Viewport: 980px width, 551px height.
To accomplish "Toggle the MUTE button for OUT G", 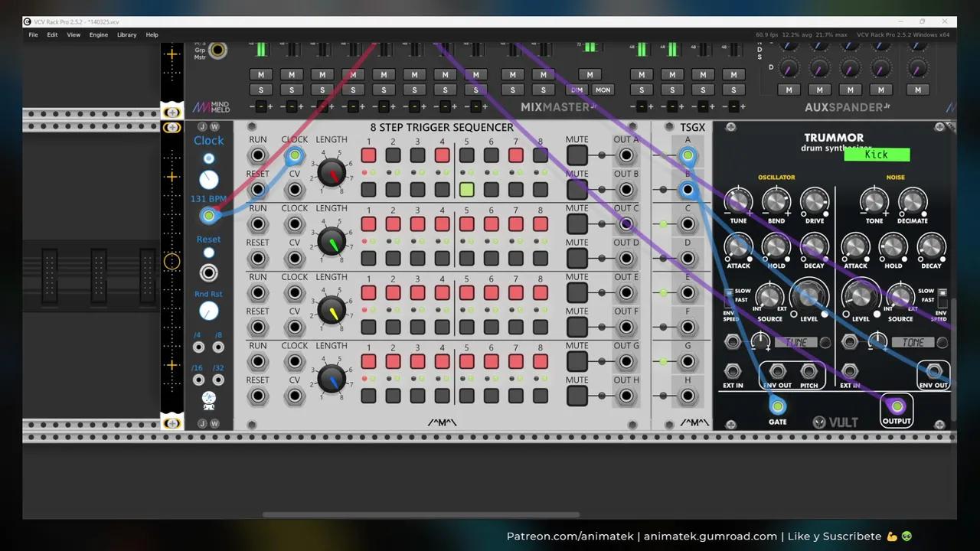I will pos(577,361).
